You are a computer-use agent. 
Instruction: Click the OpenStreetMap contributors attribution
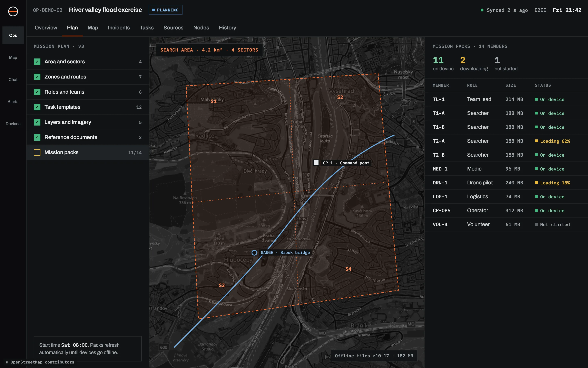[x=40, y=362]
